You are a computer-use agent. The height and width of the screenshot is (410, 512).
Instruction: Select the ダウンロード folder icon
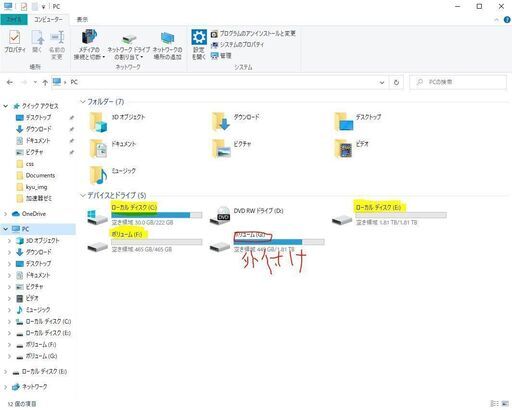221,122
